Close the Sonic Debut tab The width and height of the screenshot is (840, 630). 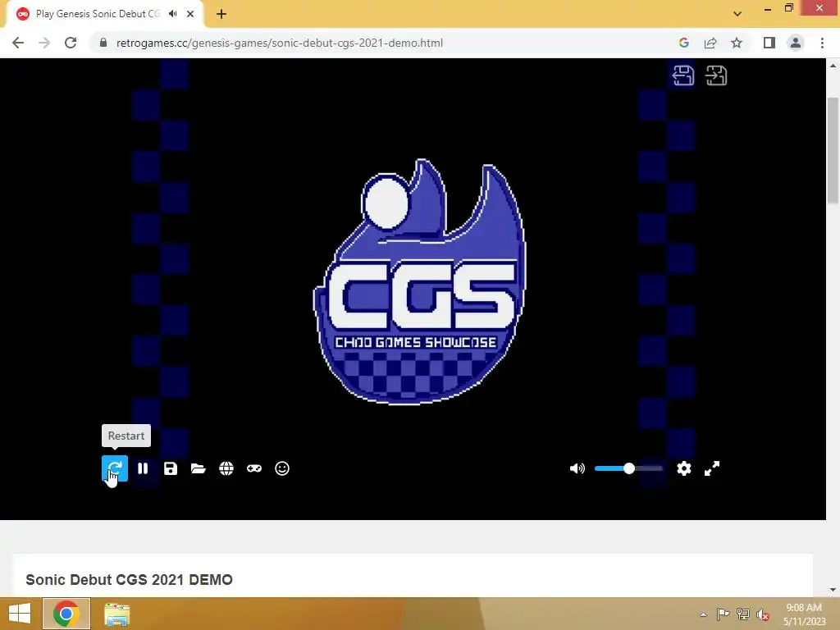click(x=190, y=14)
